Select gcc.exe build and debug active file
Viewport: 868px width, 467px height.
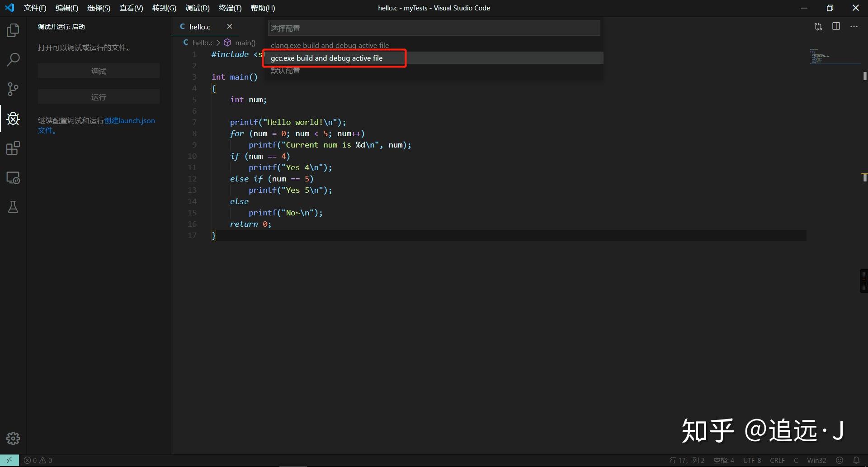326,58
